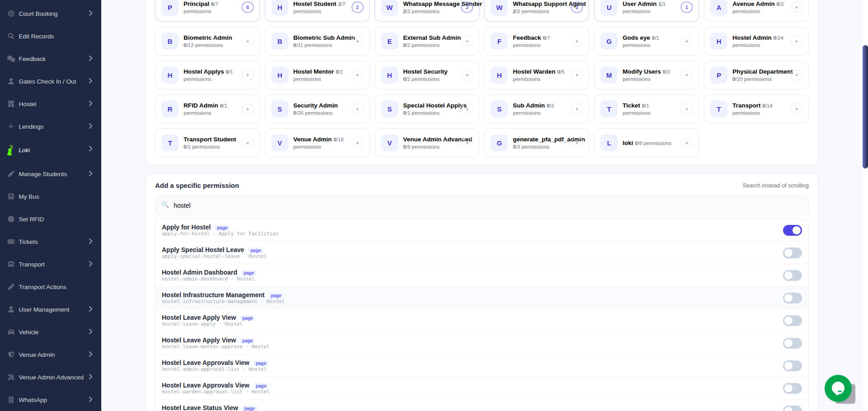Disable the Apply for Hostel permission toggle
The image size is (868, 411).
pos(793,230)
